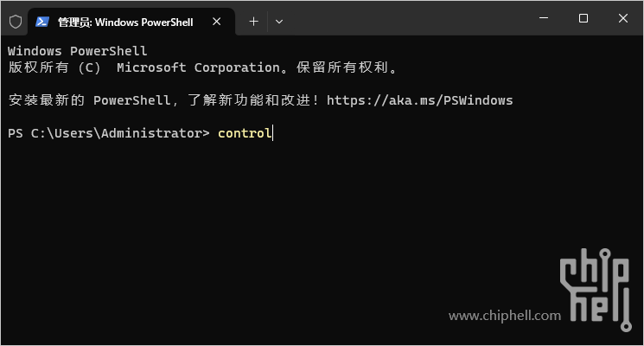644x346 pixels.
Task: Click the www.chiphell.com watermark text
Action: coord(505,316)
